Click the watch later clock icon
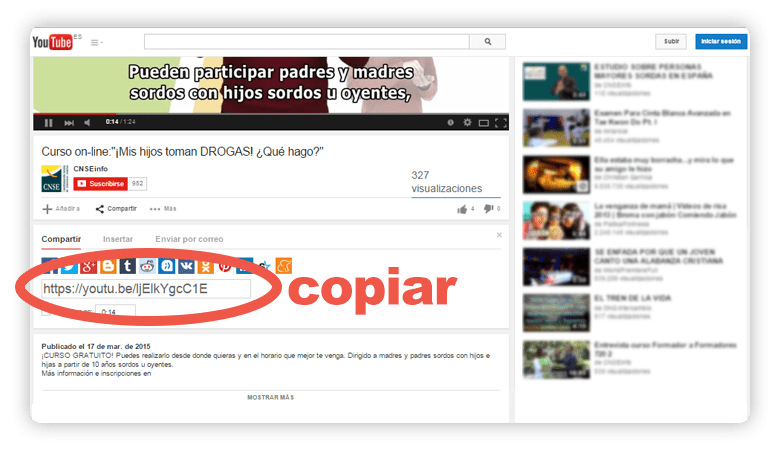 (x=450, y=122)
